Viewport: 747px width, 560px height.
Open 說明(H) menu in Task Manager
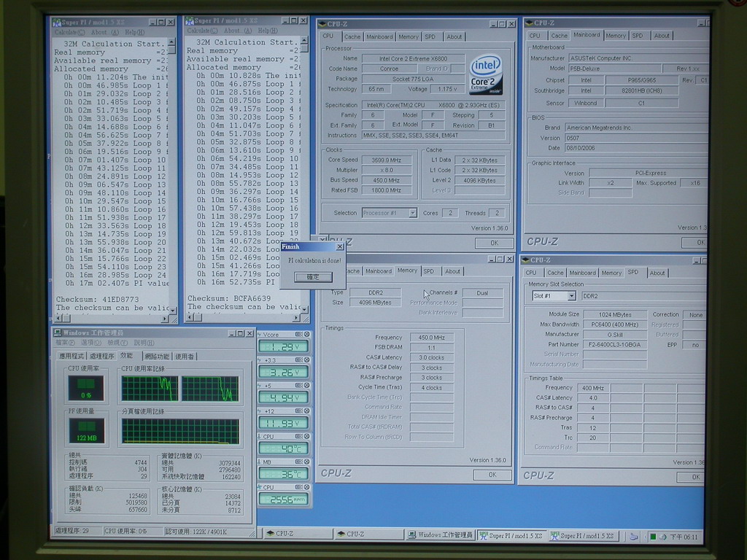144,343
